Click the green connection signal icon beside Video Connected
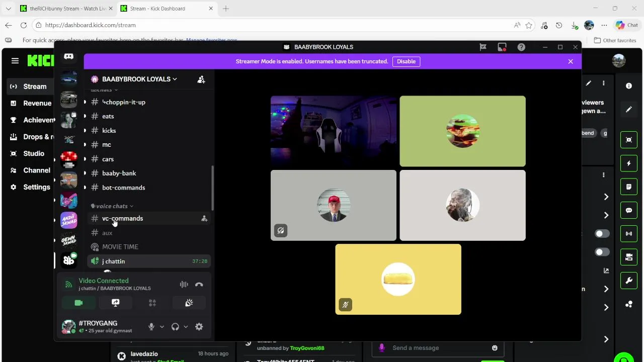This screenshot has height=362, width=644. click(x=68, y=285)
